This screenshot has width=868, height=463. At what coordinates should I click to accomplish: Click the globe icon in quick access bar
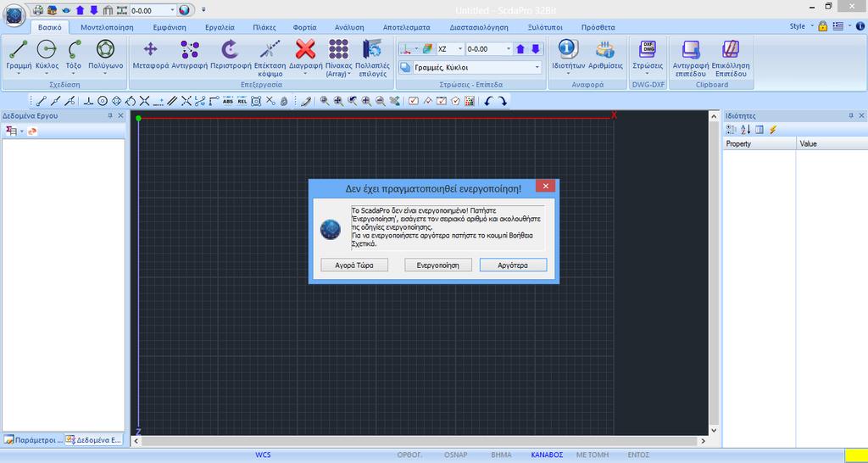186,10
